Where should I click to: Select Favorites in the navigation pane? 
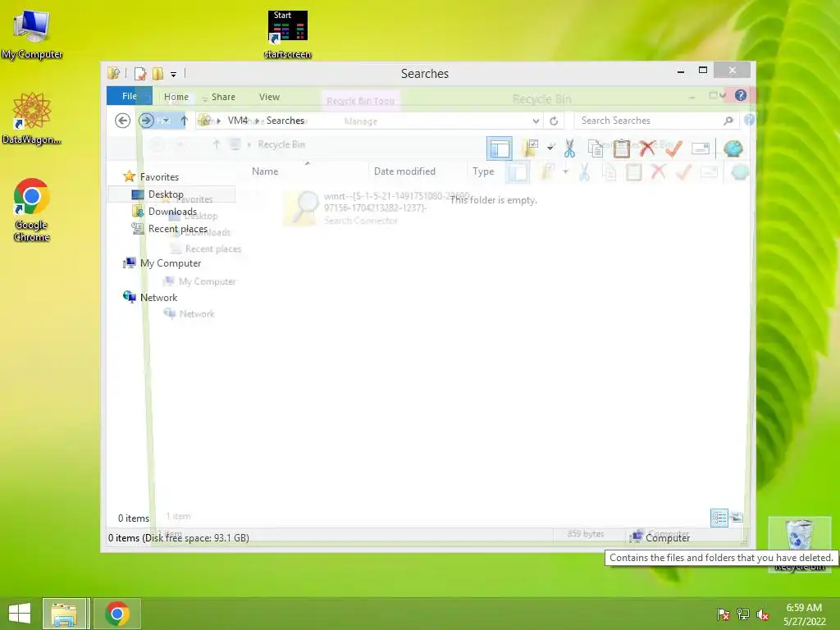pos(159,177)
